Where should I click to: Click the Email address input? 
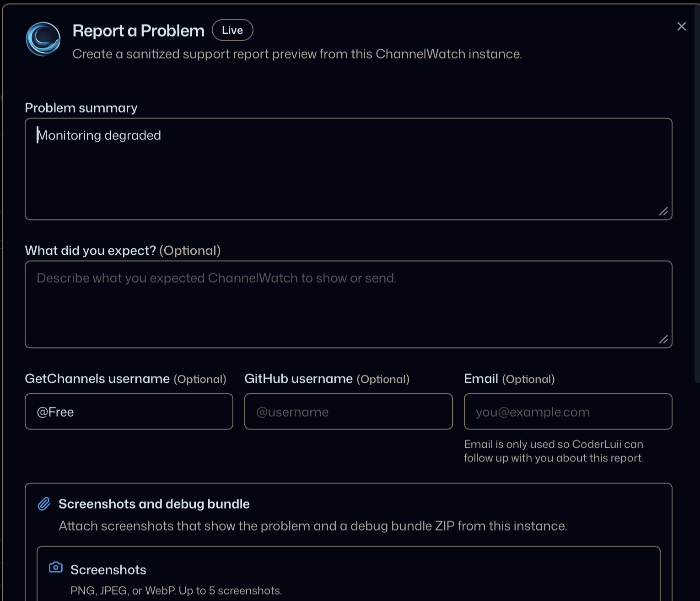coord(568,412)
